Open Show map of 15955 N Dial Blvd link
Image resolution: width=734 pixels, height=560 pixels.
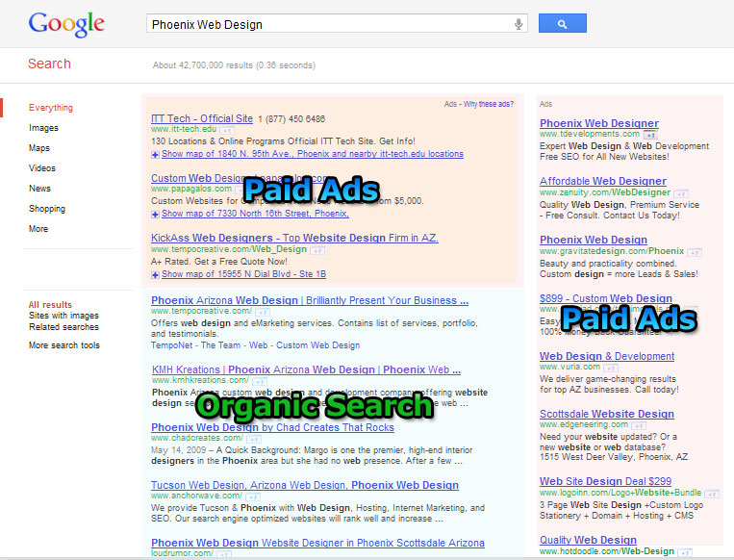coord(244,274)
